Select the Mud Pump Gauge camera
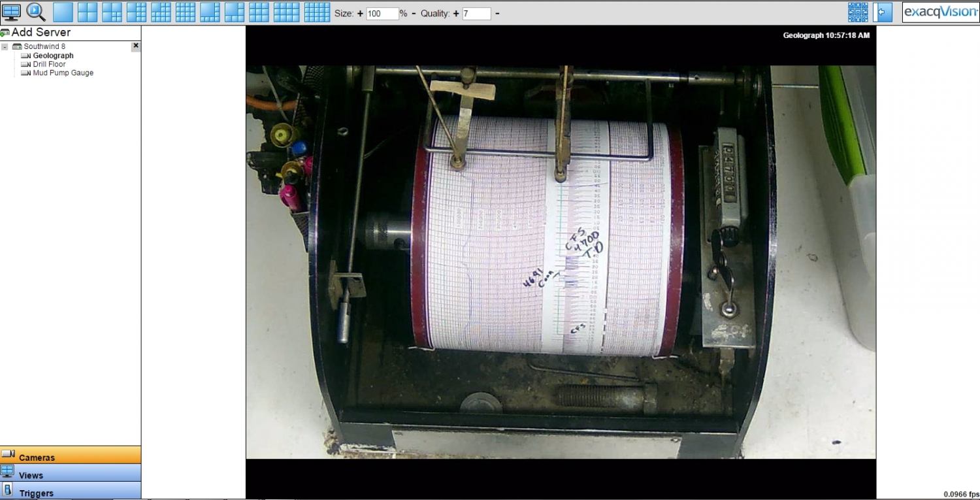Image resolution: width=980 pixels, height=500 pixels. [x=63, y=73]
